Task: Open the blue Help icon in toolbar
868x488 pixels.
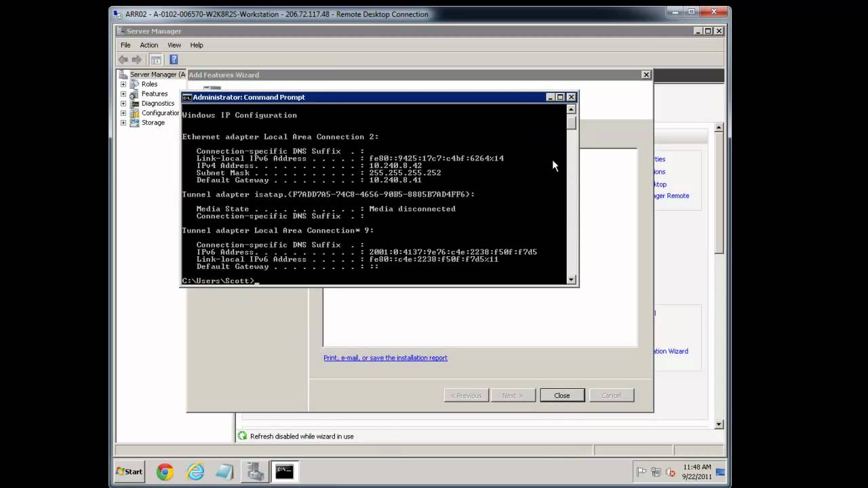Action: pyautogui.click(x=174, y=60)
